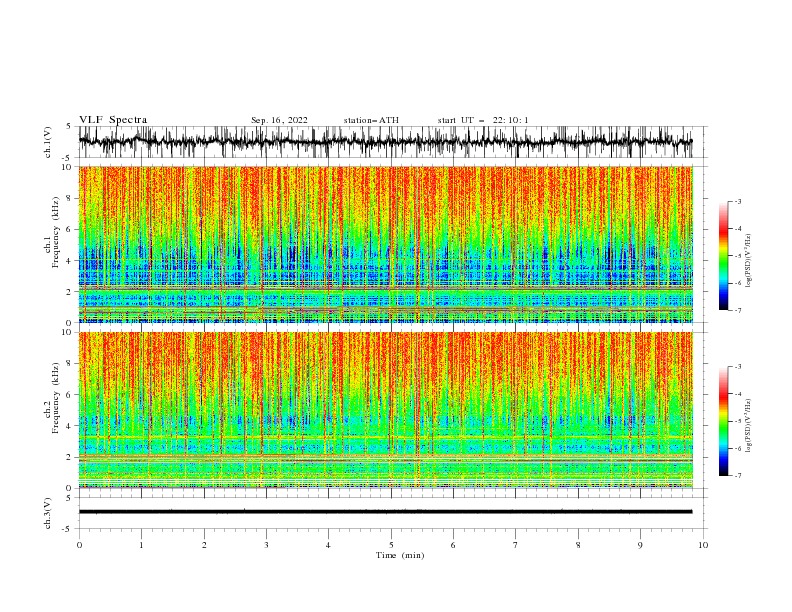Click the "ch.3(V)" axis label
792x612 pixels.
[48, 513]
